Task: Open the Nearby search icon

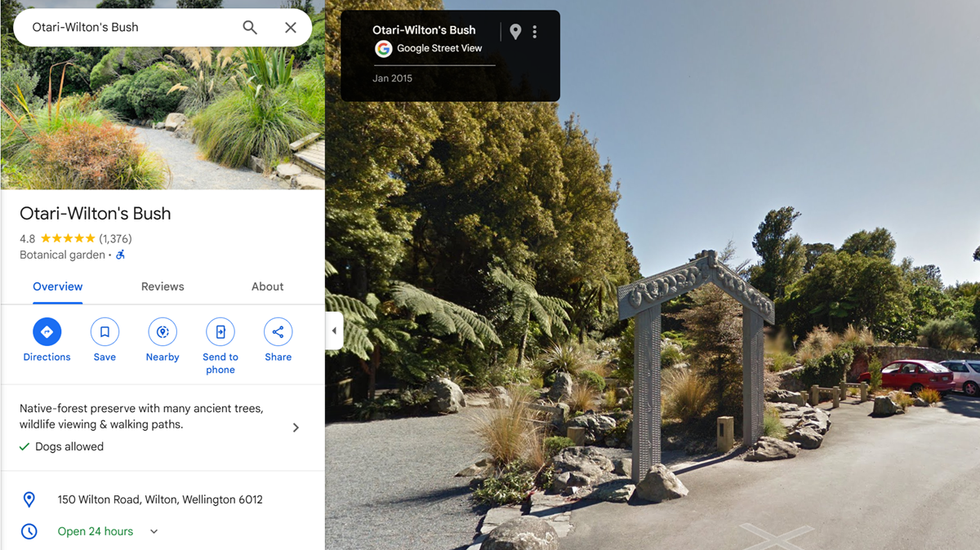Action: tap(163, 332)
